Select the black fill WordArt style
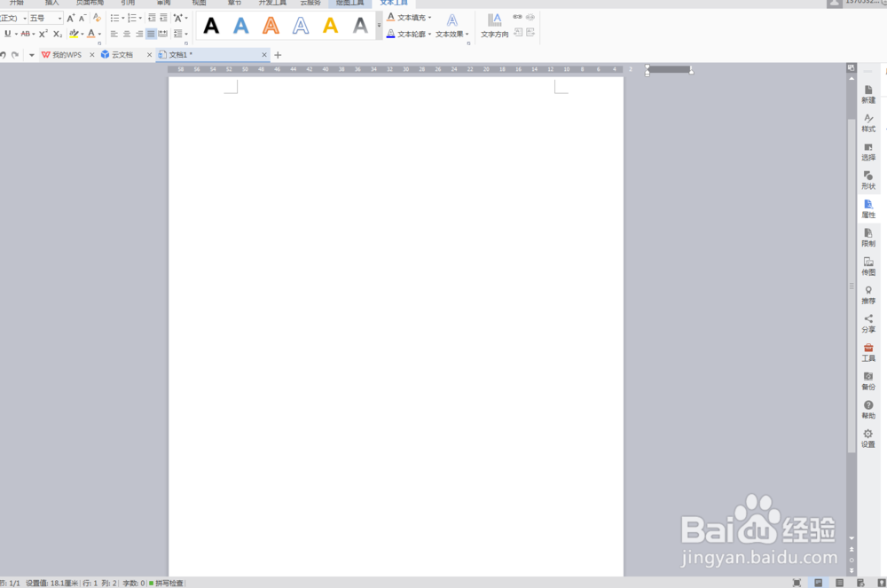Screen dimensions: 887x588 click(x=212, y=26)
